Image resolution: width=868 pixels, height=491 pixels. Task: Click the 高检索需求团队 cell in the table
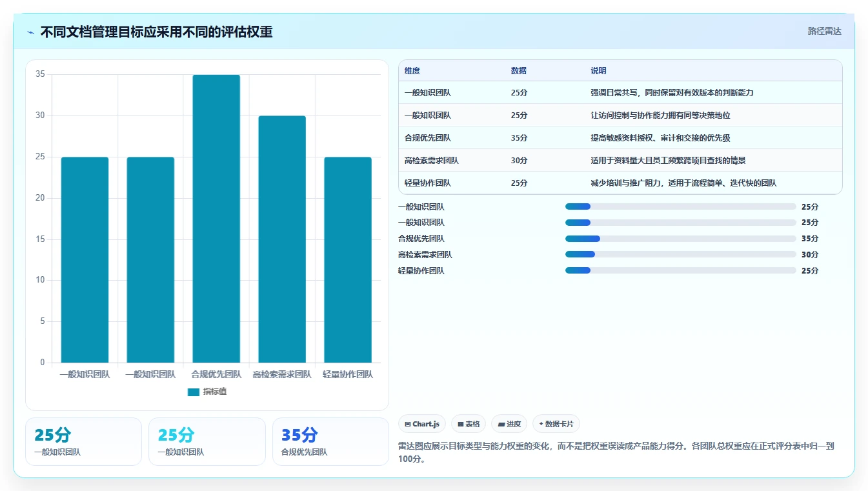[432, 161]
